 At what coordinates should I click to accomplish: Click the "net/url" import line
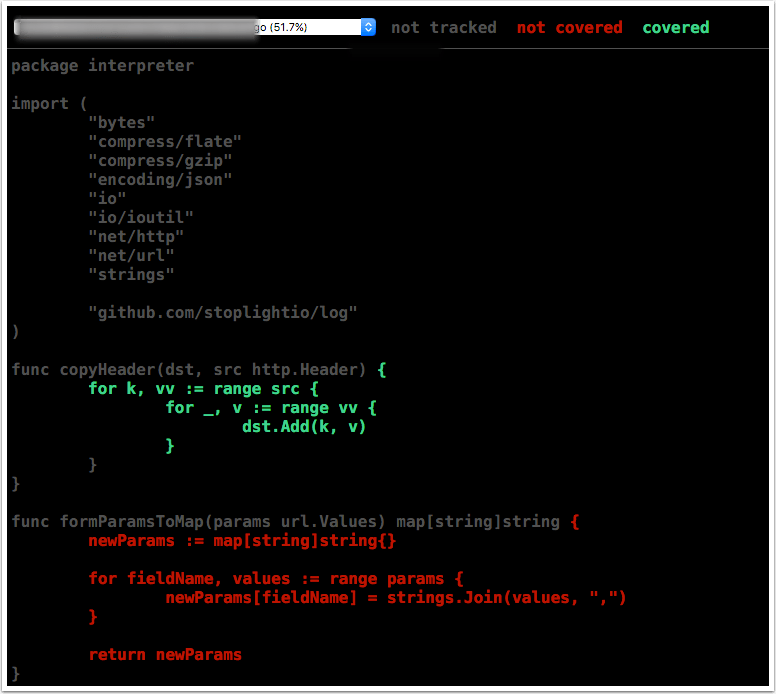[131, 255]
